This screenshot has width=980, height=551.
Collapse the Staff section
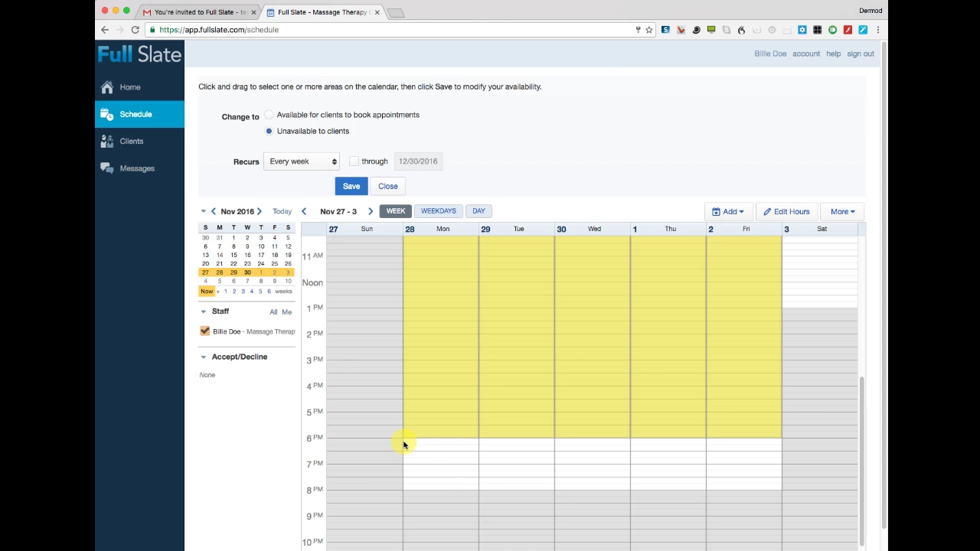pos(204,311)
